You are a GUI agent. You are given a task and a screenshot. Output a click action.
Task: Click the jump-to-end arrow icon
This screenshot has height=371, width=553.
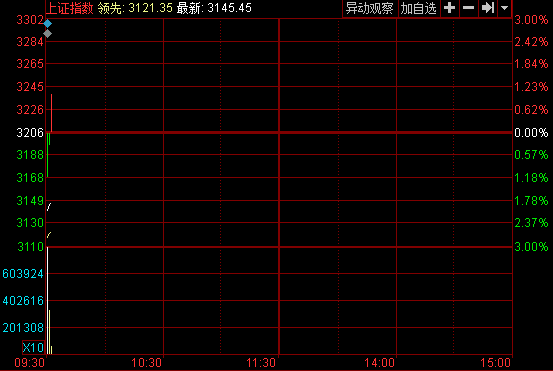[x=488, y=8]
